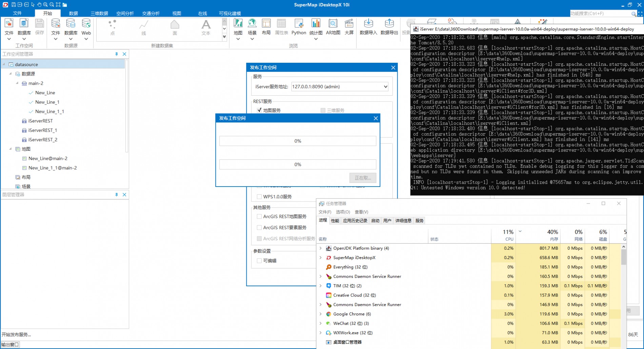Viewport: 644px width, 349px height.
Task: Click the open folder icon in quick access bar
Action: click(x=65, y=5)
